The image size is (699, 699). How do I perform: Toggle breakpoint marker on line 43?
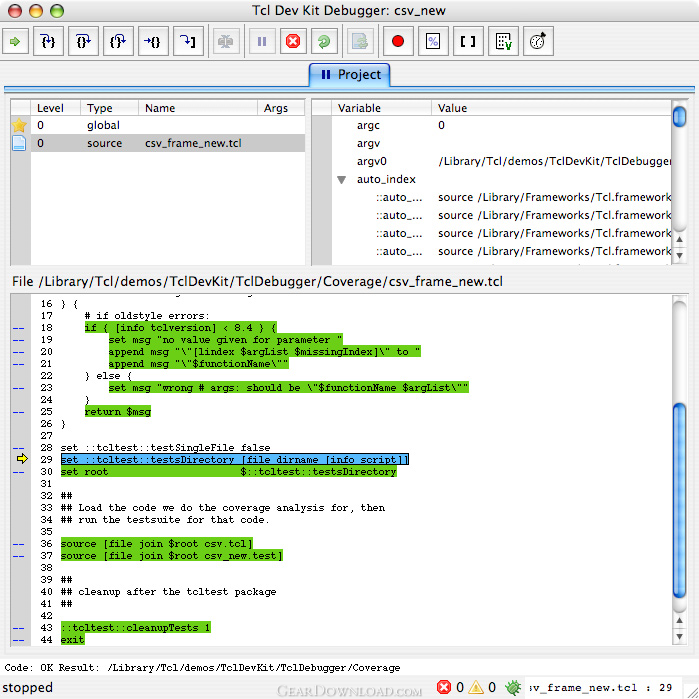coord(18,628)
